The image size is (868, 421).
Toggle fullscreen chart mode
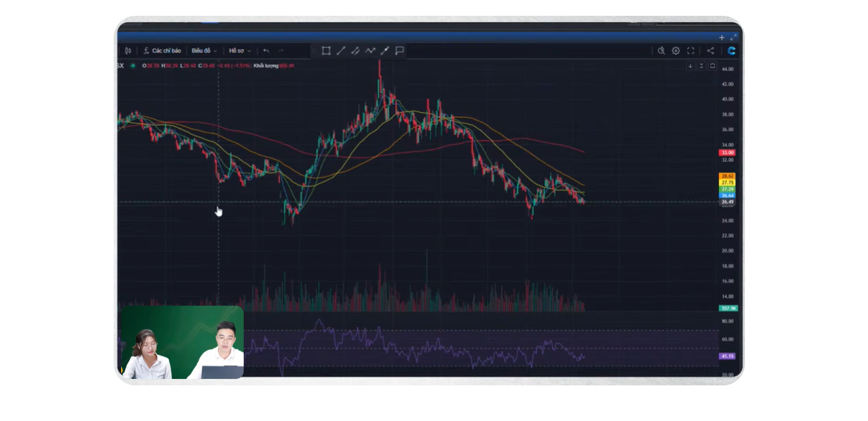click(x=691, y=50)
